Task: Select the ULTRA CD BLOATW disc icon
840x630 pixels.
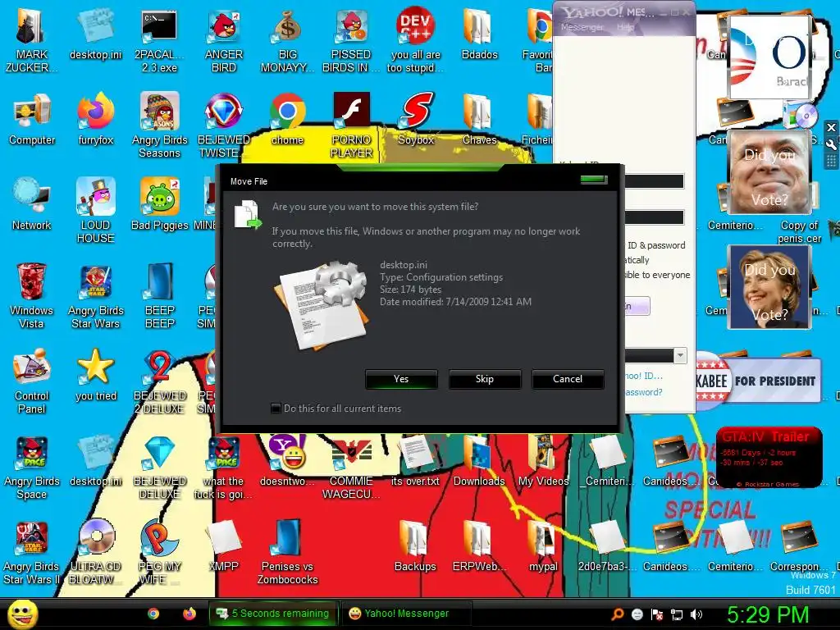Action: coord(96,552)
